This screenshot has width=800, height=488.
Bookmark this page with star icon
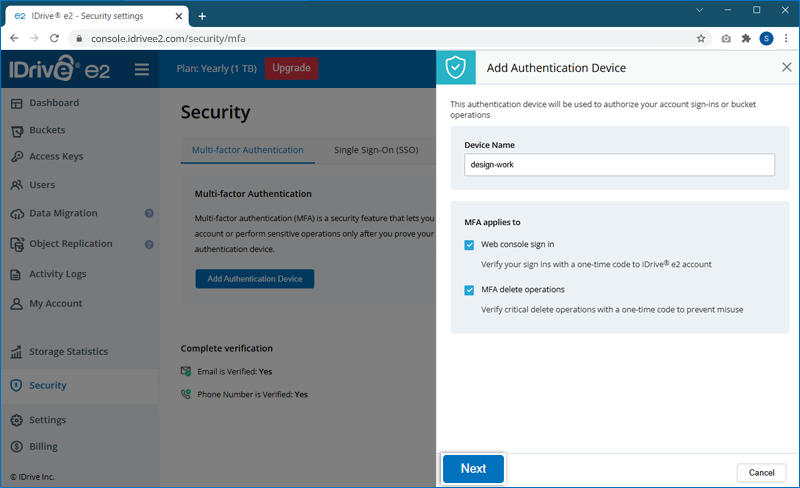[x=701, y=38]
